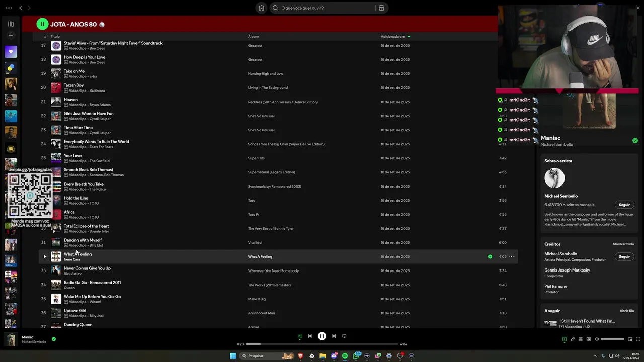Pause playback with the center player button

pyautogui.click(x=322, y=336)
